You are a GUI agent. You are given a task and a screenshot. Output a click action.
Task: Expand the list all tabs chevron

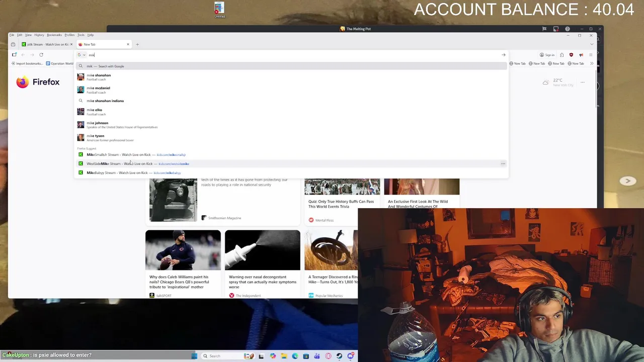[592, 44]
